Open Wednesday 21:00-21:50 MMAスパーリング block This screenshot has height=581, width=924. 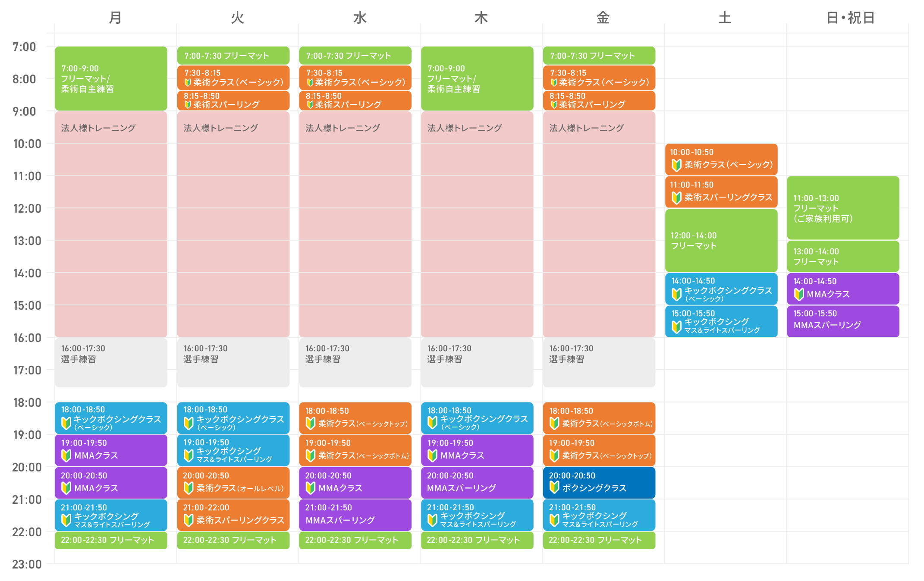pyautogui.click(x=355, y=515)
